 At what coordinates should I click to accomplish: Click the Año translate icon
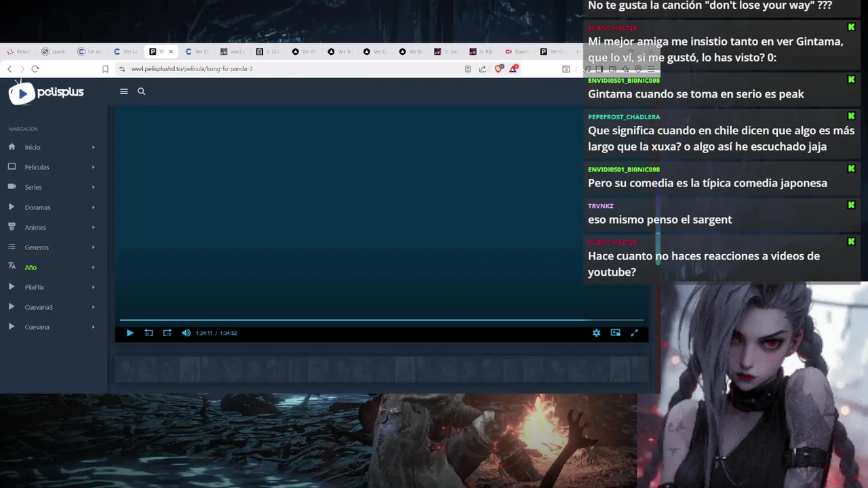pyautogui.click(x=12, y=266)
